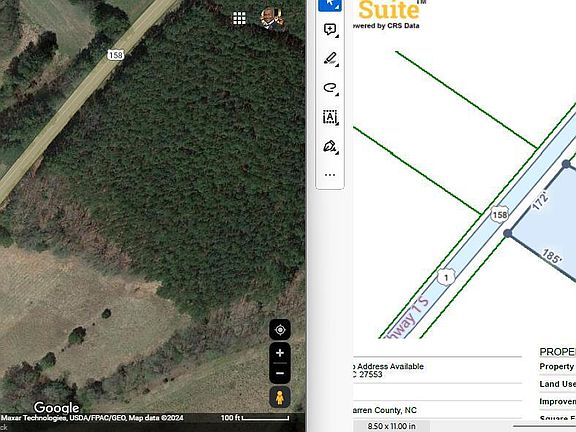Zoom in on the Google map

280,353
